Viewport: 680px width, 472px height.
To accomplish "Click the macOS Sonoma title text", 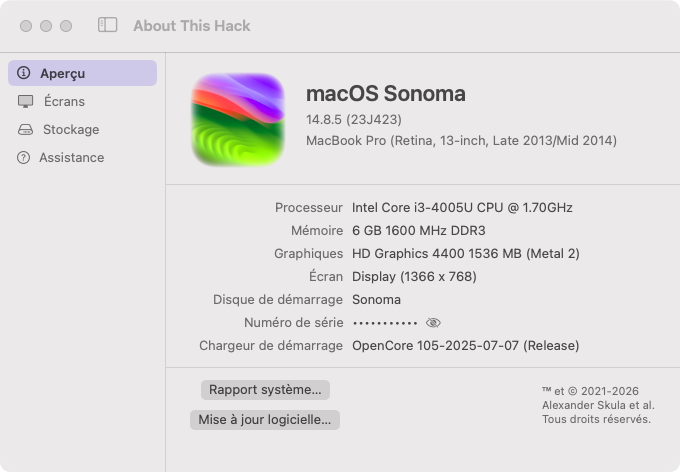I will click(x=386, y=94).
